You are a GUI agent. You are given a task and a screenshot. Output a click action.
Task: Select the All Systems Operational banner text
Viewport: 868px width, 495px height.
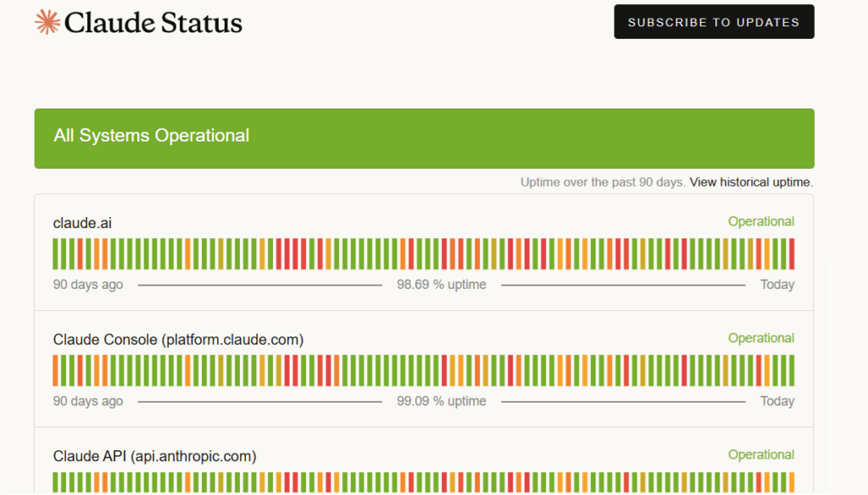click(151, 136)
